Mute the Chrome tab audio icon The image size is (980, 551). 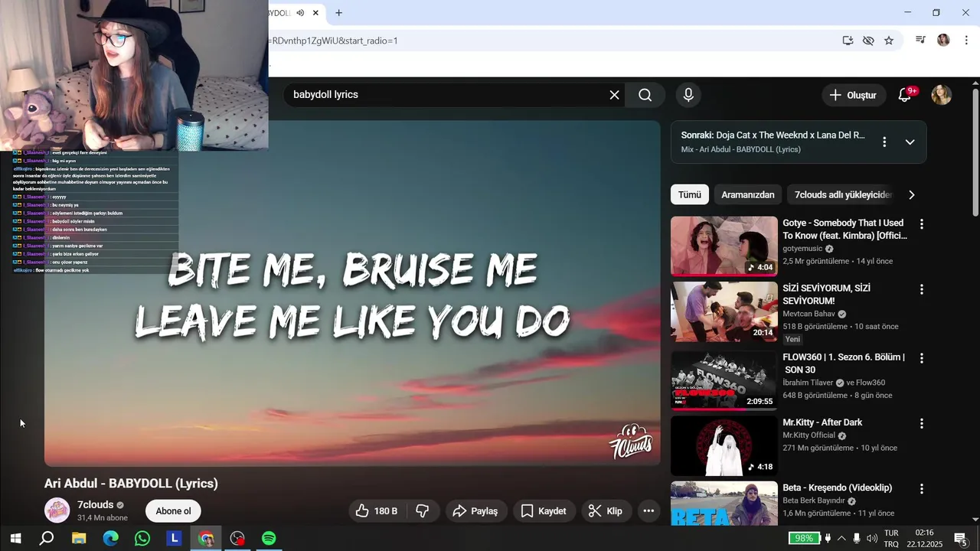300,13
